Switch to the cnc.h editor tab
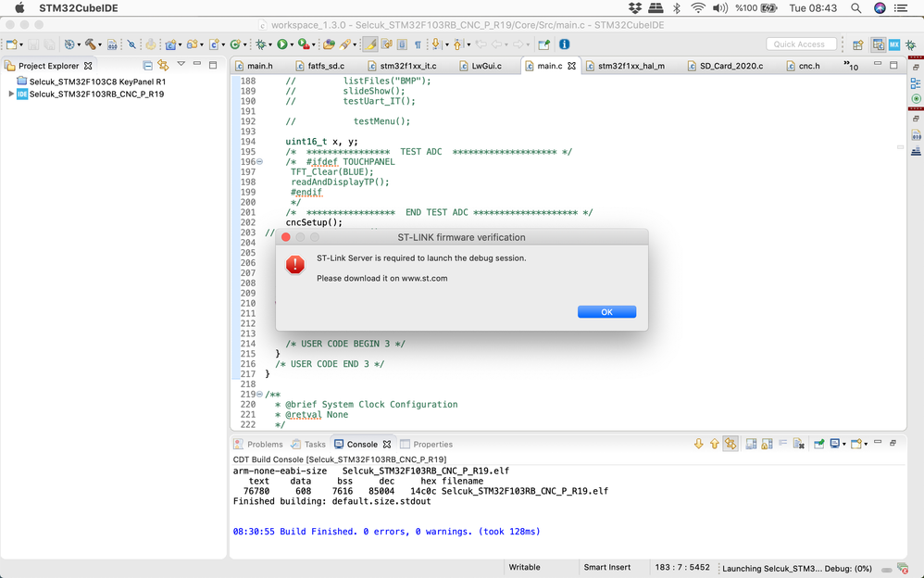Image resolution: width=924 pixels, height=578 pixels. (x=804, y=66)
